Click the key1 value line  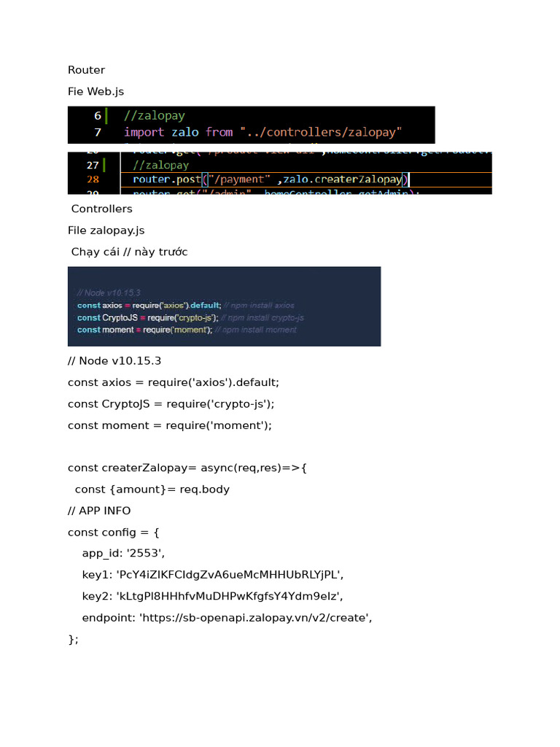pos(213,575)
